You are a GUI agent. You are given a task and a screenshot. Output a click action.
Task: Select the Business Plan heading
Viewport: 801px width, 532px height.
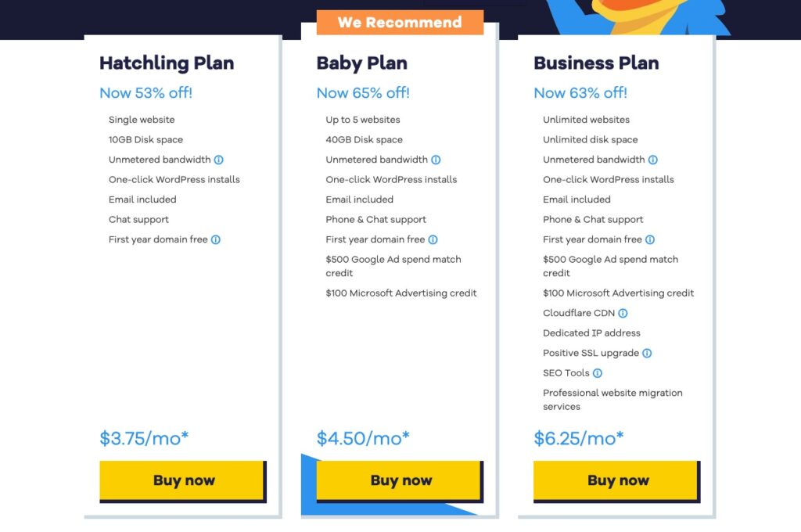coord(596,63)
